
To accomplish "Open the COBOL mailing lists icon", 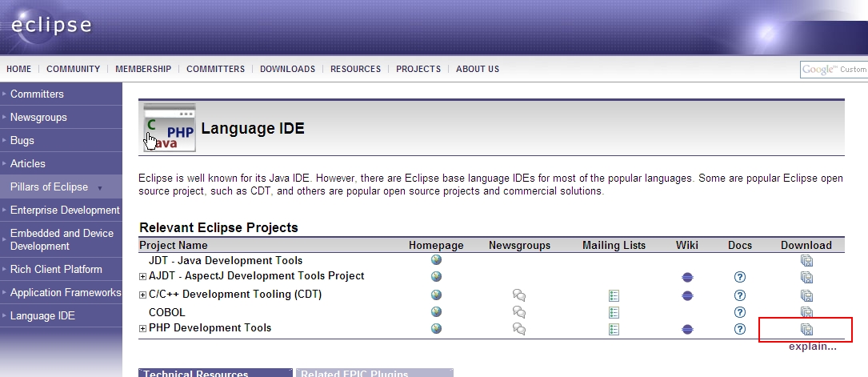I will click(x=614, y=312).
